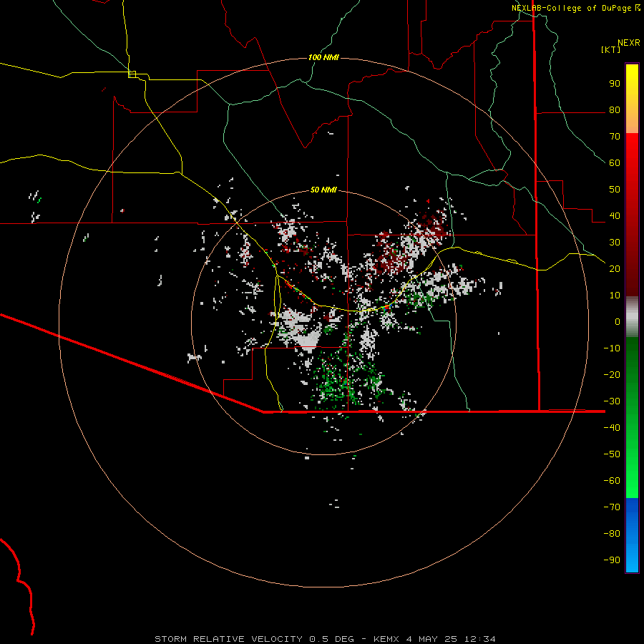Click the 20 value on the color scale
This screenshot has height=644, width=644.
tap(615, 269)
